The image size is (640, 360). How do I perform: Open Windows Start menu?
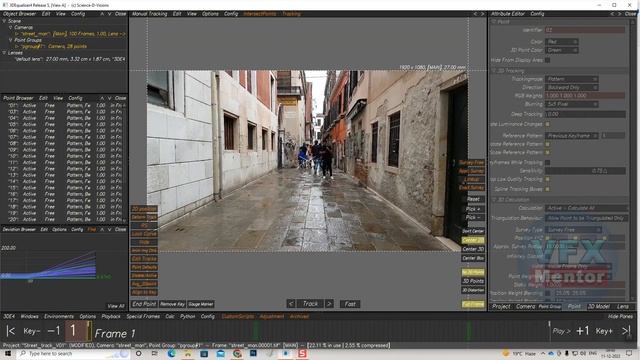pos(7,353)
